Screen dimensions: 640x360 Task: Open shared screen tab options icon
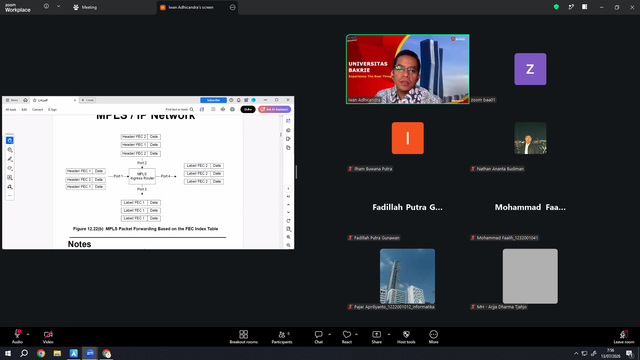[x=233, y=7]
